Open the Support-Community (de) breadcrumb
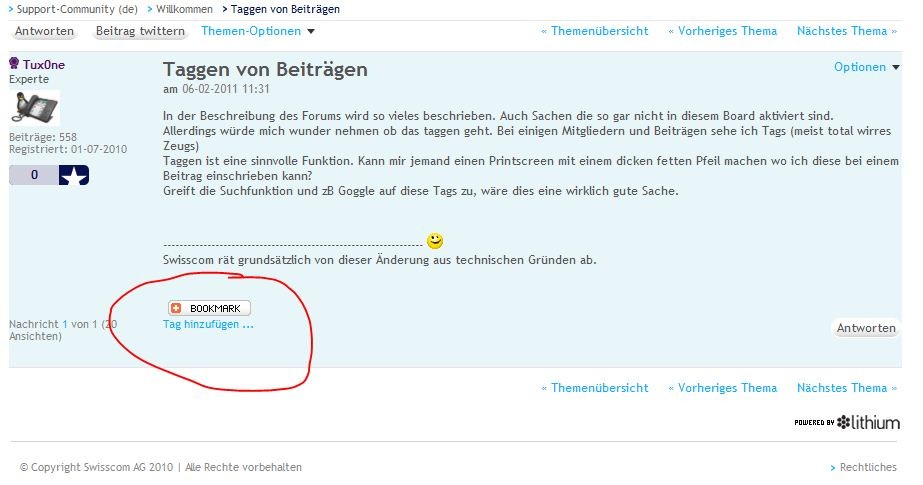 [x=77, y=9]
